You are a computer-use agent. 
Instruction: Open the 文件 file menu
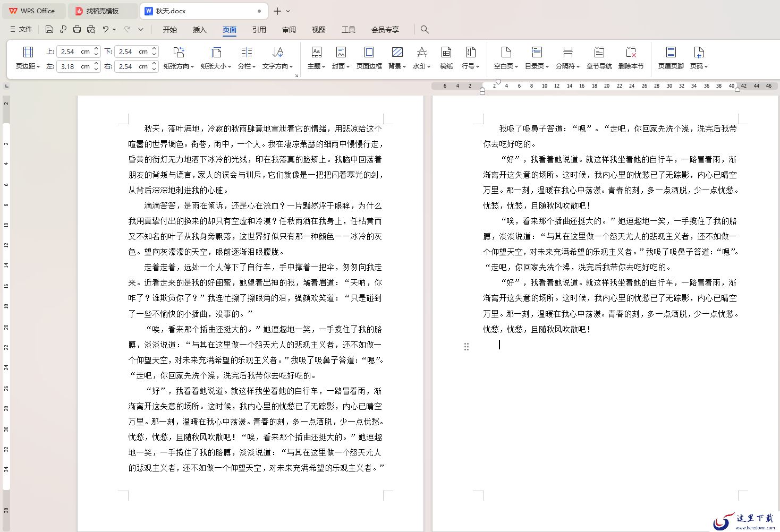(21, 29)
